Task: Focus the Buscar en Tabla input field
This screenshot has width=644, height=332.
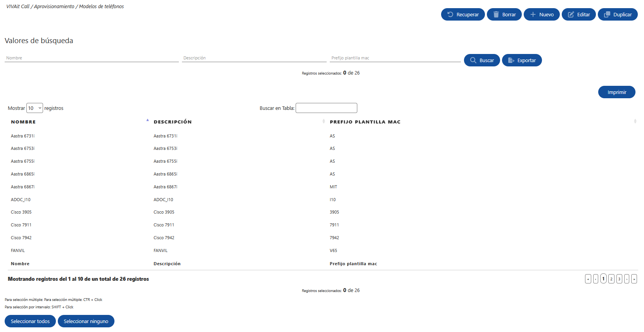Action: 326,108
